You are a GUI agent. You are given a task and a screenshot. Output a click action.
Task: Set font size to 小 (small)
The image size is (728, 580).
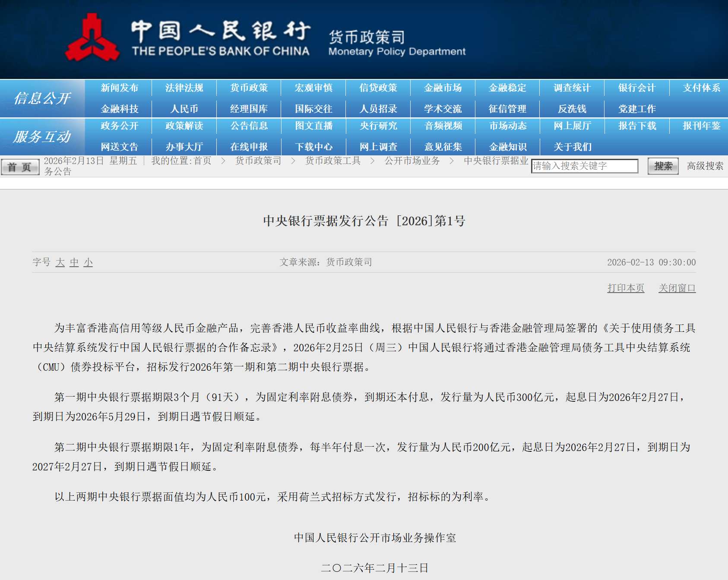tap(88, 262)
